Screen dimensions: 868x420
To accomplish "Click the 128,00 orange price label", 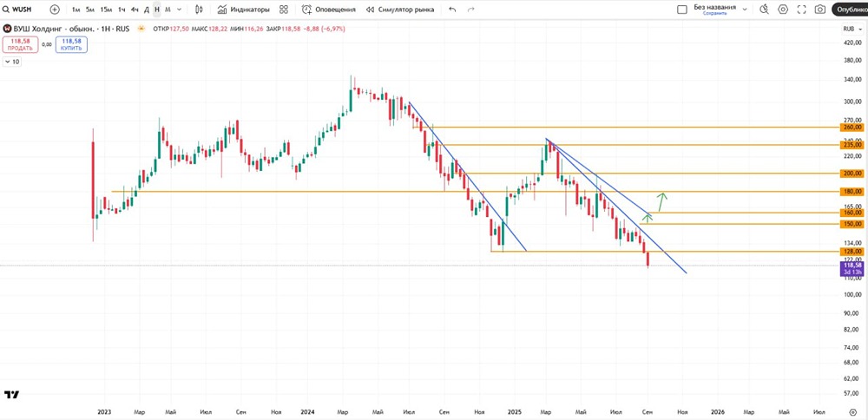I will click(x=852, y=252).
